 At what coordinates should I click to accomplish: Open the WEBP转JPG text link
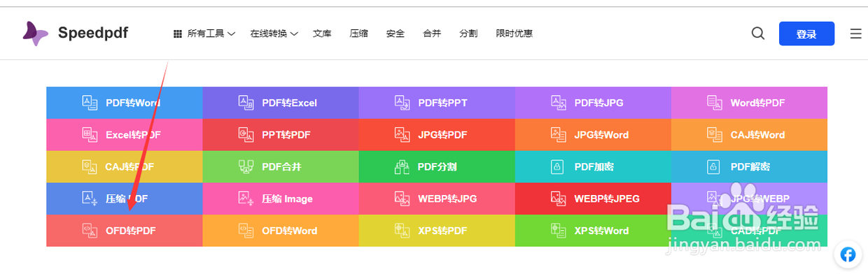click(447, 199)
